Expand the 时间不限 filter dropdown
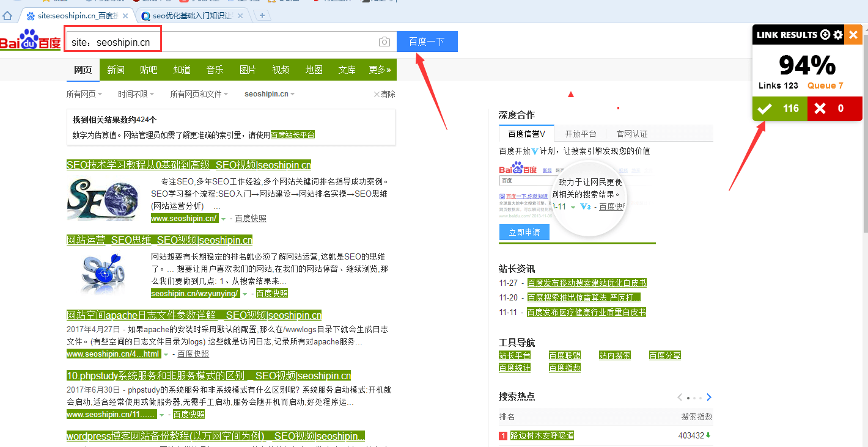 [136, 94]
